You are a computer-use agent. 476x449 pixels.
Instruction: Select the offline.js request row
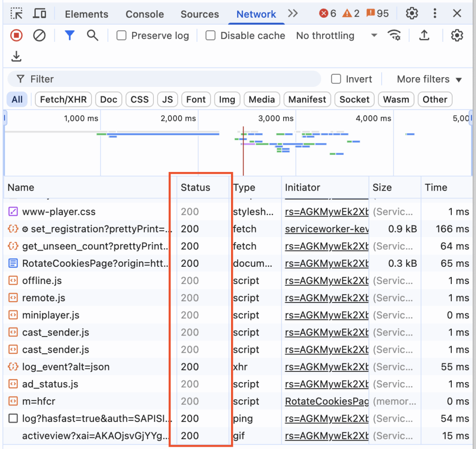click(x=238, y=281)
